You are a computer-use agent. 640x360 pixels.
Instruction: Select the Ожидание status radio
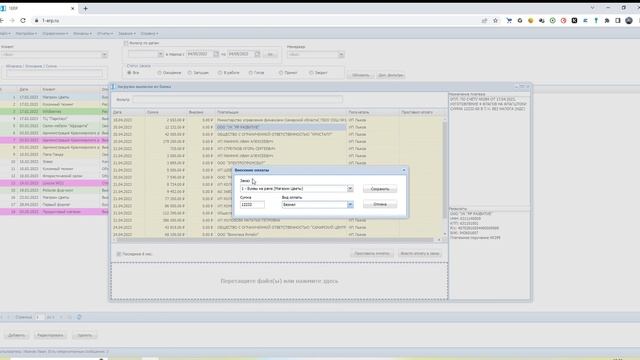pos(159,73)
